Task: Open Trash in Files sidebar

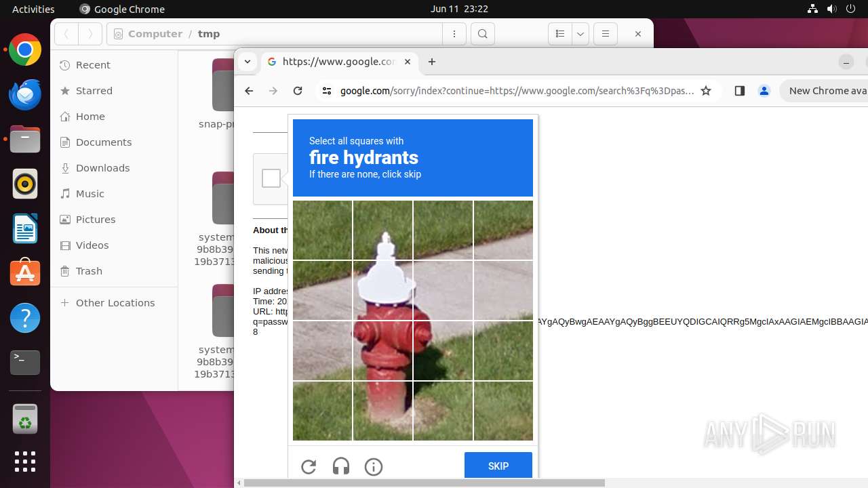Action: coord(114,271)
